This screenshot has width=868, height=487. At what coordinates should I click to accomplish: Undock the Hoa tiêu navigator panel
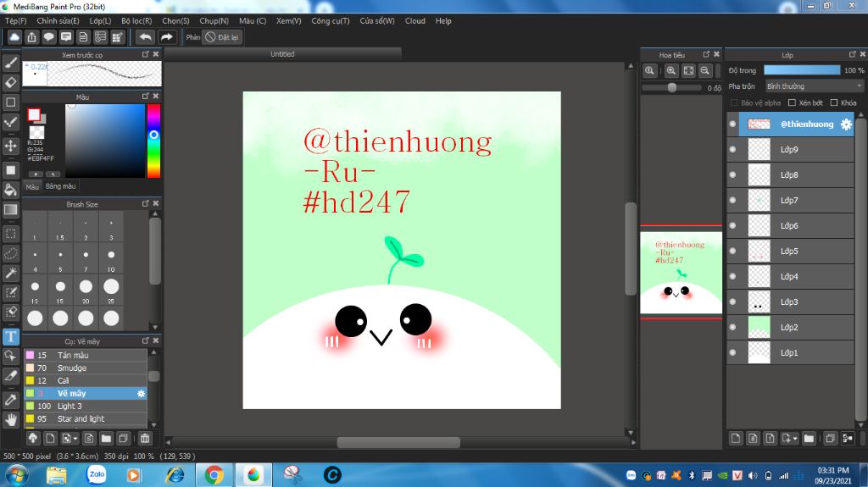pos(706,54)
